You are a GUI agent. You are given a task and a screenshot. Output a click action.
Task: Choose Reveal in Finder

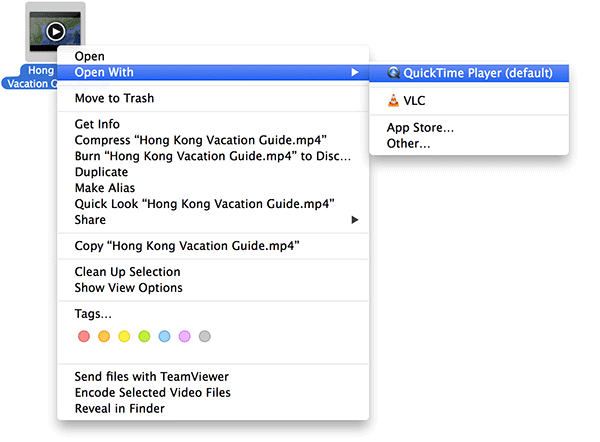(213, 409)
